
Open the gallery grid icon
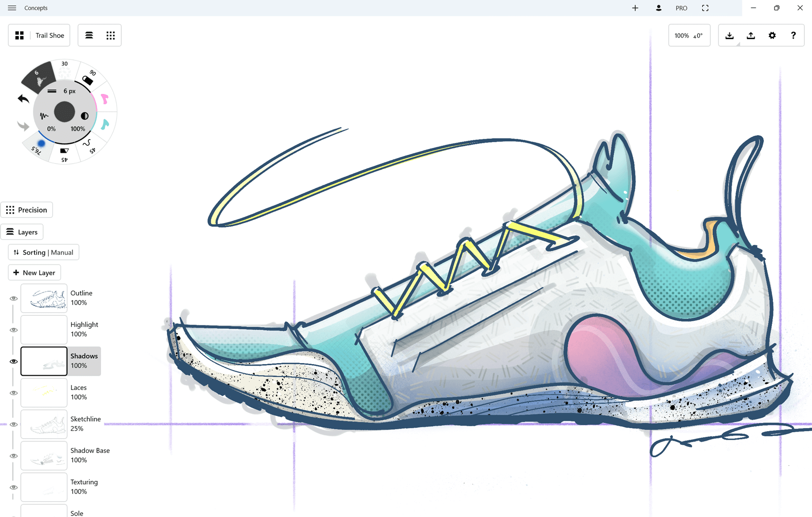(19, 36)
